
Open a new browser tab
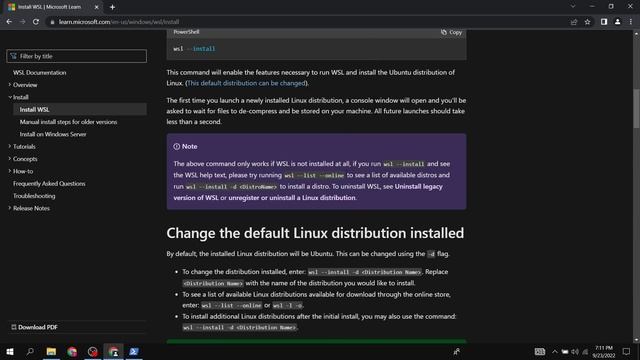tap(112, 7)
